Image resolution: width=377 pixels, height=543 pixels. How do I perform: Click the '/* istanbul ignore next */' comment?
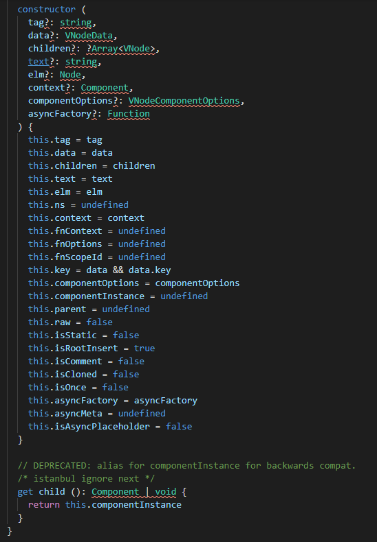tap(86, 479)
